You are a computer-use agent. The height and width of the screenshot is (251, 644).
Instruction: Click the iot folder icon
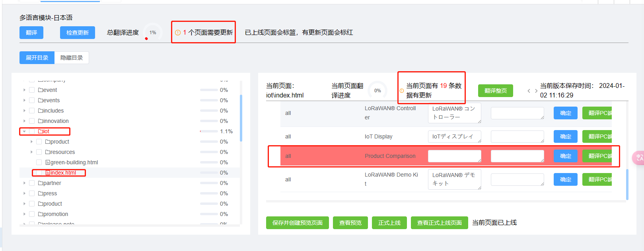click(41, 131)
